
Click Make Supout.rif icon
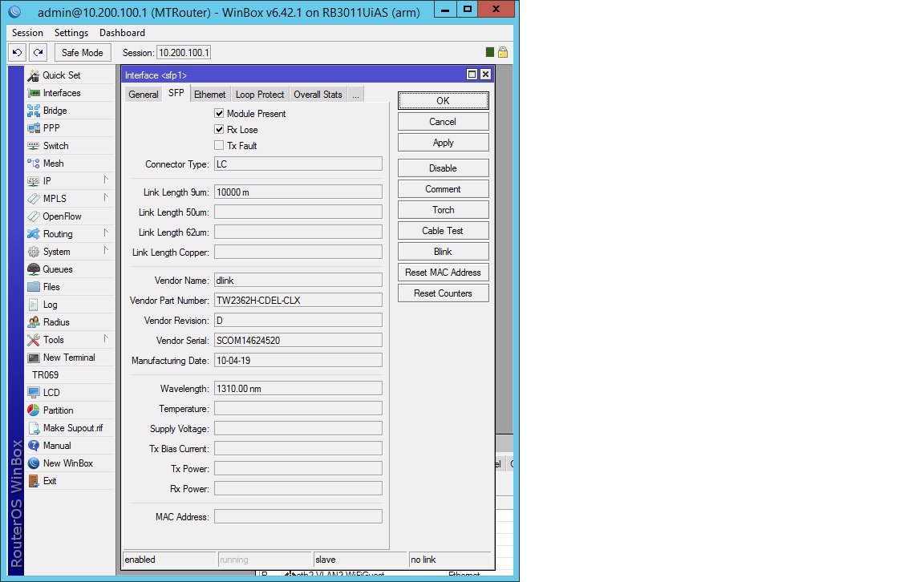(x=34, y=428)
